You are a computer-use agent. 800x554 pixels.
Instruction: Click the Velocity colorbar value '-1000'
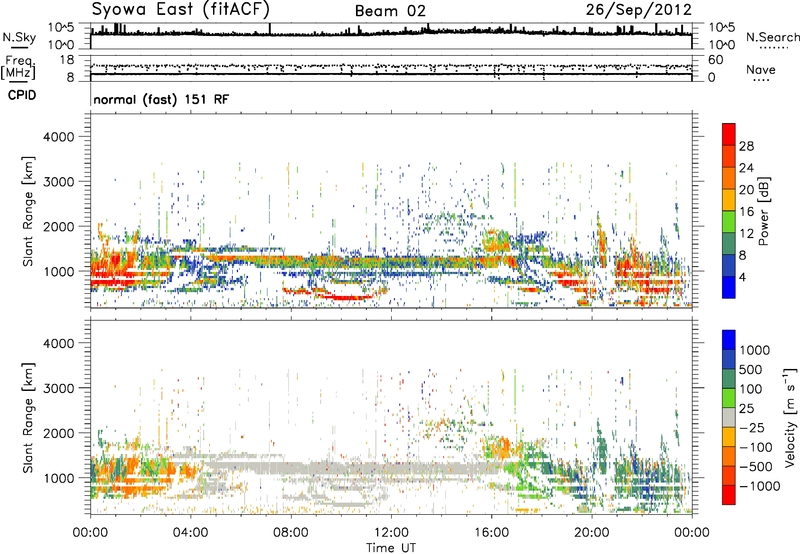pos(759,486)
